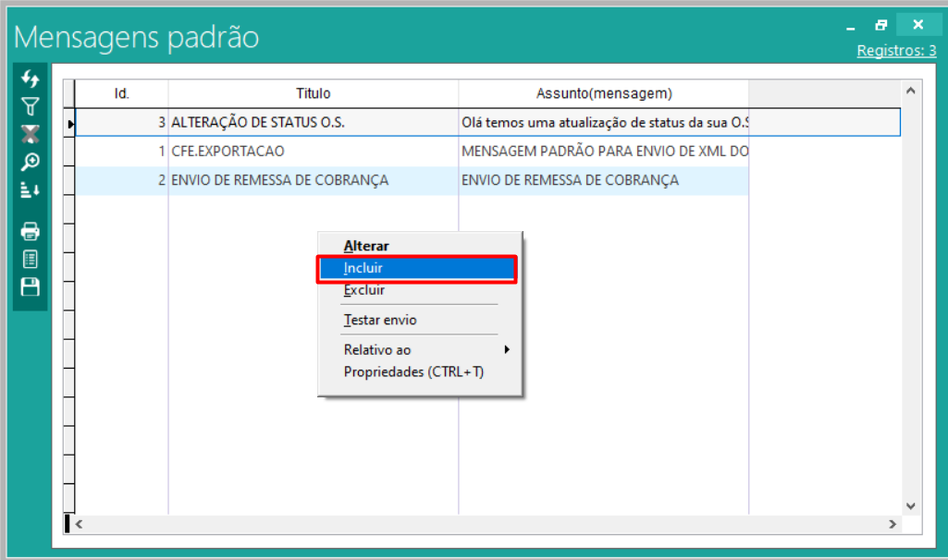Click the 'Olá temos uma atualização' subject cell
Image resolution: width=948 pixels, height=560 pixels.
(603, 123)
